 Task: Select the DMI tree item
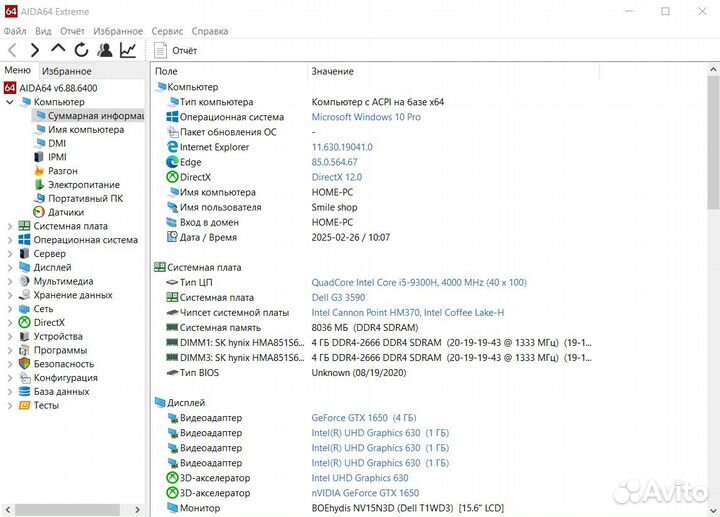click(x=57, y=143)
